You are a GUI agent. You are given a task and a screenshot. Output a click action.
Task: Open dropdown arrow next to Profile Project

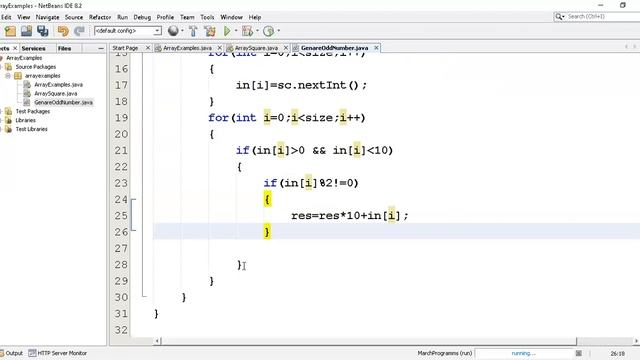pos(278,31)
